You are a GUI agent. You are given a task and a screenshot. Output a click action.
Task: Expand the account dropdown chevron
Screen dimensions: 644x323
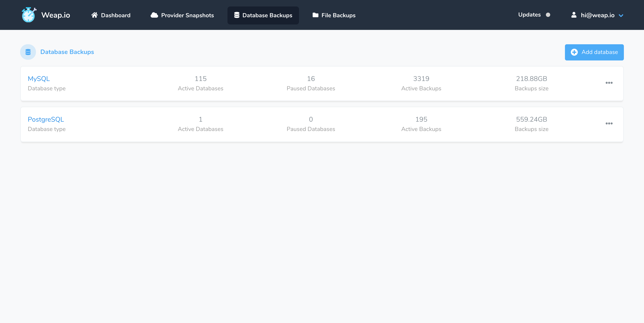tap(621, 15)
